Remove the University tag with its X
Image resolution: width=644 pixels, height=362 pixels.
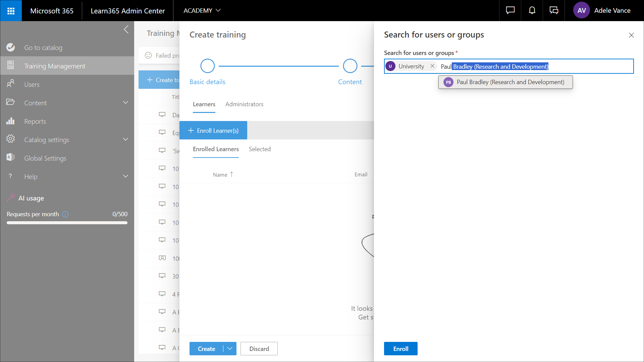(432, 66)
